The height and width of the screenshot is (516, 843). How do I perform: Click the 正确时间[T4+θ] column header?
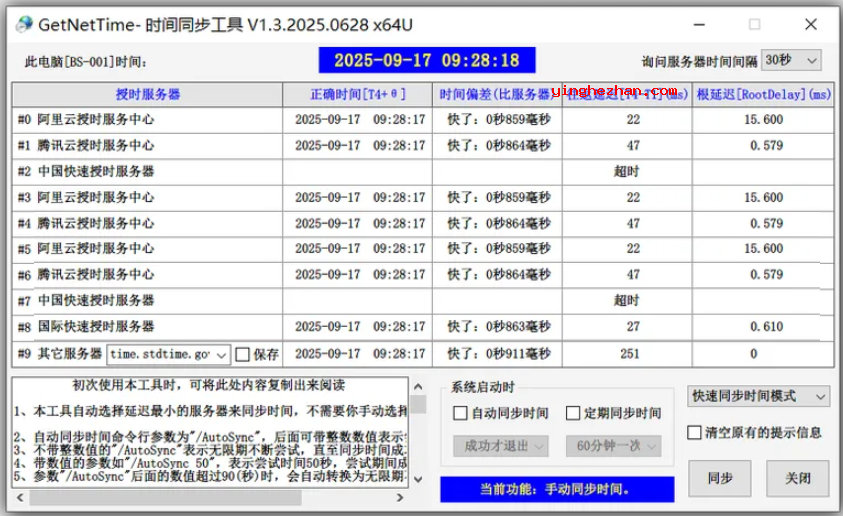(357, 95)
